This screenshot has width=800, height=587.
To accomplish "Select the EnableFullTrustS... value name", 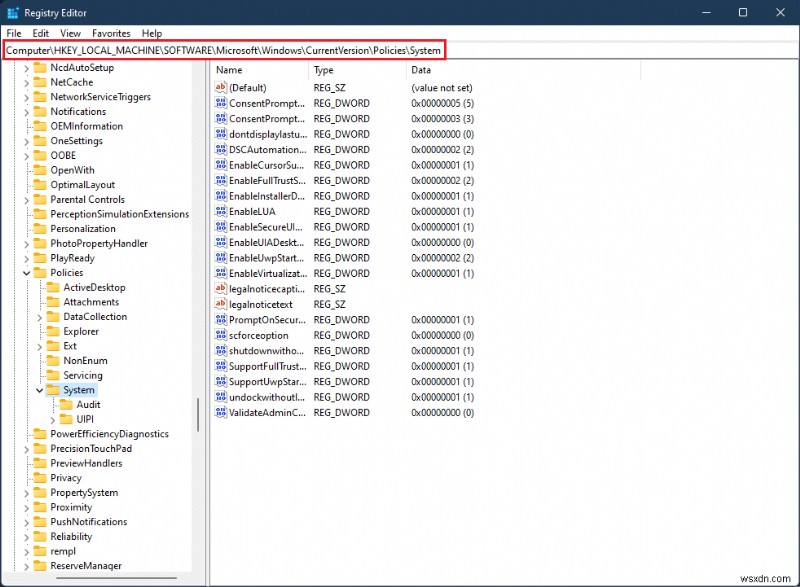I will pyautogui.click(x=267, y=181).
